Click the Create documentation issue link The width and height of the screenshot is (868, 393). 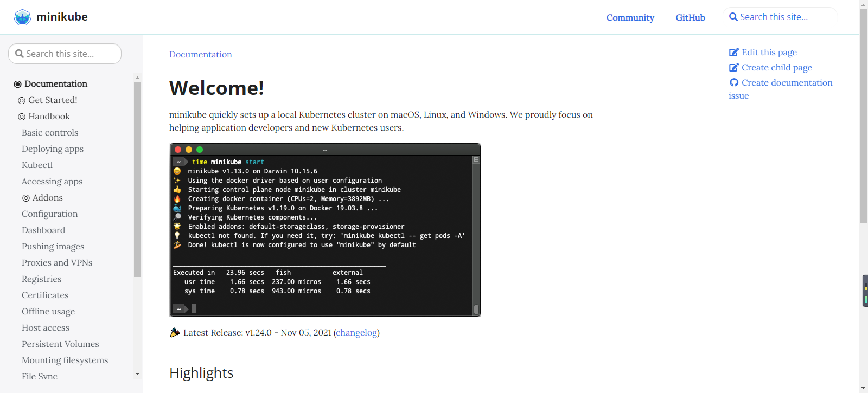coord(781,89)
